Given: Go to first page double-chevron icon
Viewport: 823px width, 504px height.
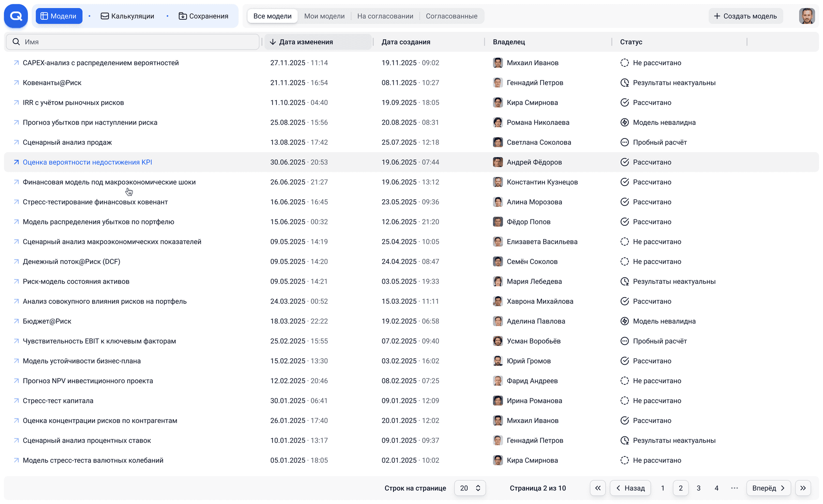Looking at the screenshot, I should pyautogui.click(x=598, y=488).
